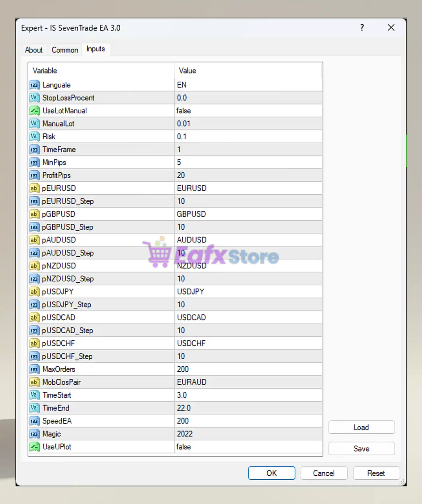Image resolution: width=422 pixels, height=504 pixels.
Task: Click the string icon beside pEURUSD
Action: pos(34,188)
